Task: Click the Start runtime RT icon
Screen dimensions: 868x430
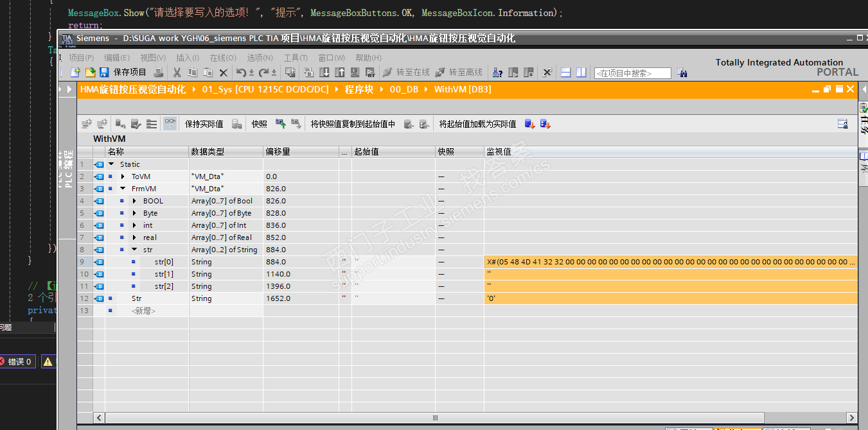Action: point(370,73)
